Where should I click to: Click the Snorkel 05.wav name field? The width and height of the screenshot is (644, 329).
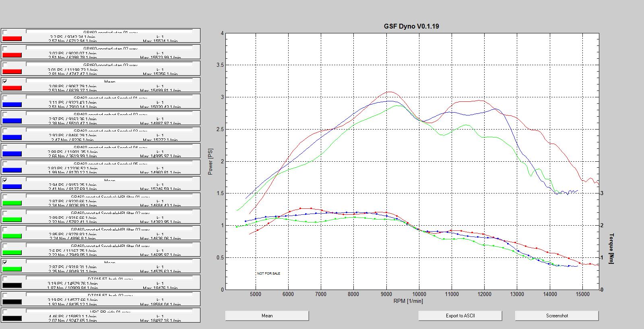pyautogui.click(x=109, y=163)
